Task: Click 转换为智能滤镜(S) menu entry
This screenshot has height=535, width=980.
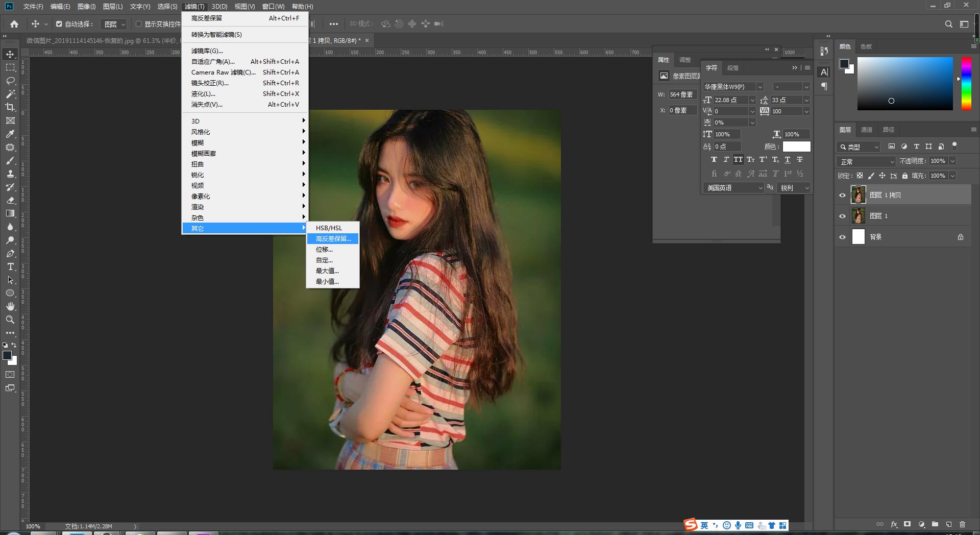Action: 216,35
